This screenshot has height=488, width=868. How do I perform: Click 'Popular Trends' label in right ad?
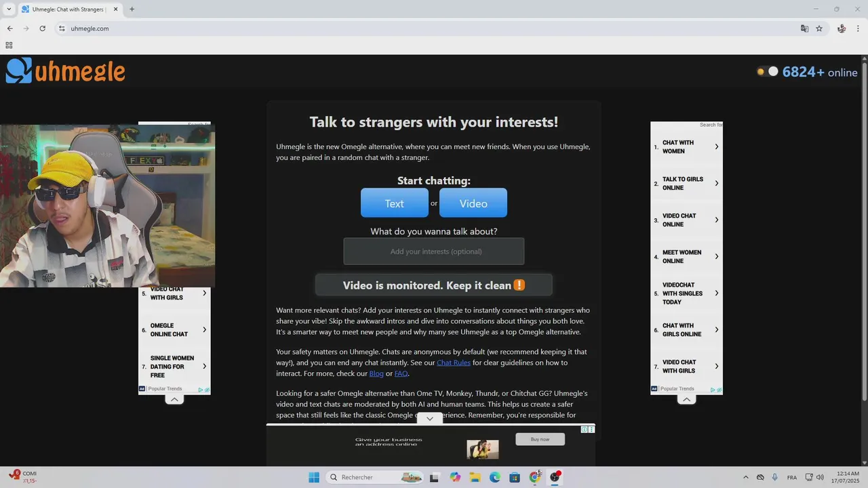(x=677, y=389)
